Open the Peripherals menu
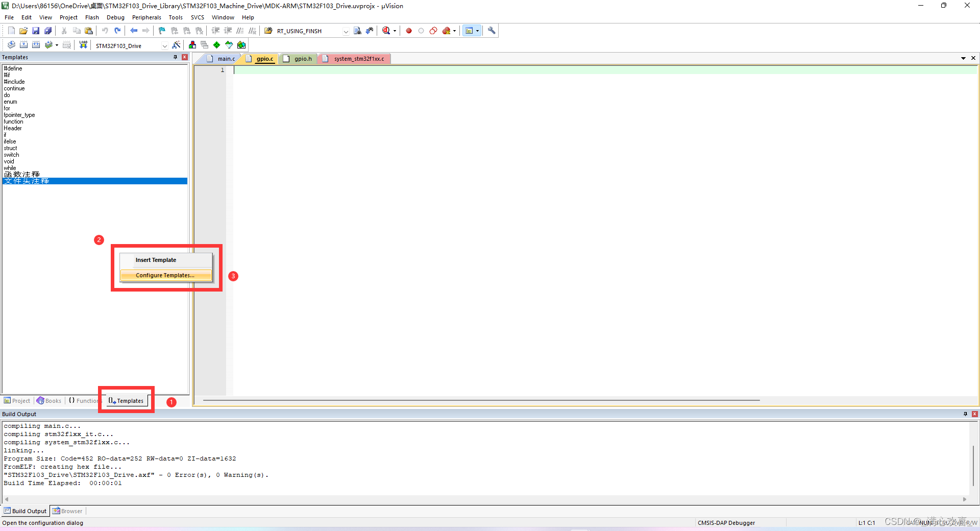Viewport: 980px width, 531px height. coord(146,17)
